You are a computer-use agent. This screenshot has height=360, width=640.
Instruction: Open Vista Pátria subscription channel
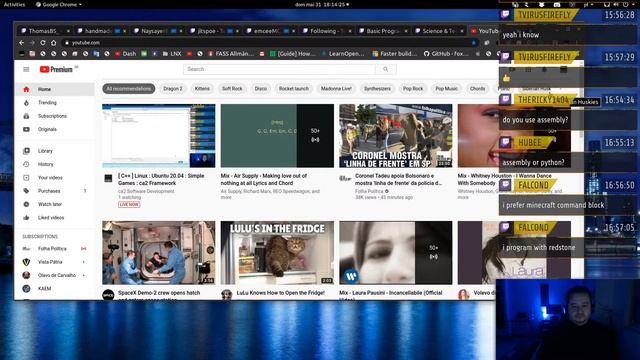click(x=55, y=262)
